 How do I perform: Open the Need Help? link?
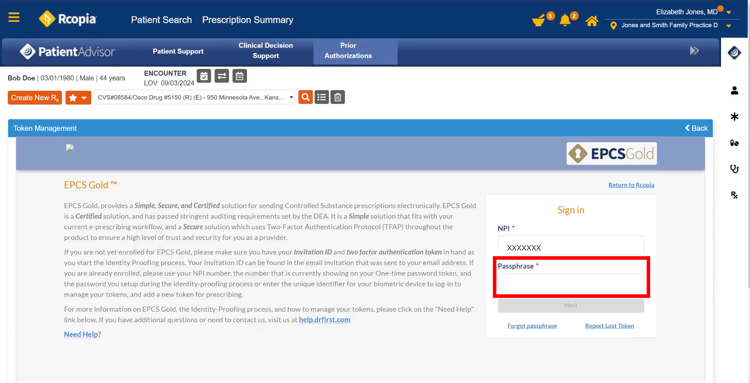pos(82,335)
